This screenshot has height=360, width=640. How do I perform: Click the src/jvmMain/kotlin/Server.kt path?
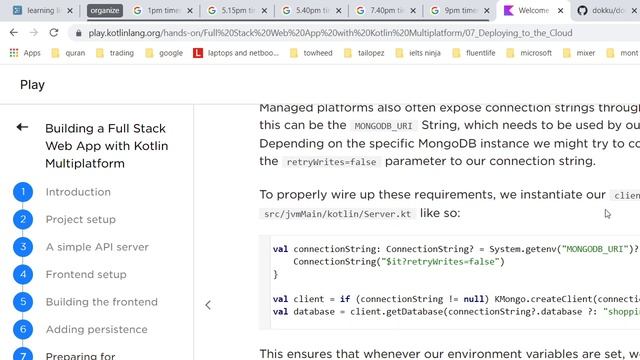pyautogui.click(x=338, y=214)
